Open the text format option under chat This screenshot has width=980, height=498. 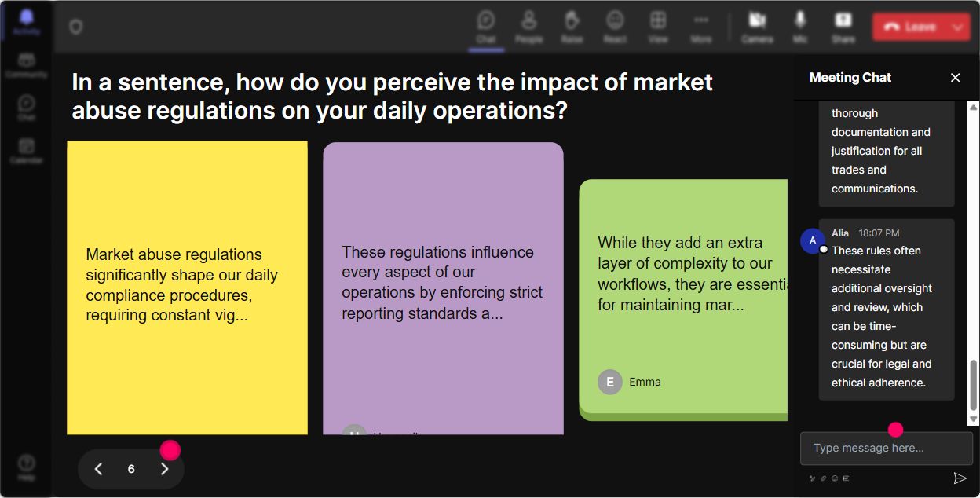(814, 478)
